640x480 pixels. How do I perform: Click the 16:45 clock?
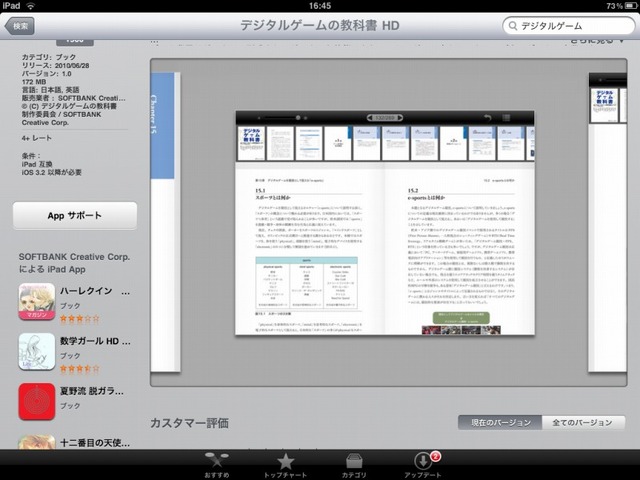320,6
